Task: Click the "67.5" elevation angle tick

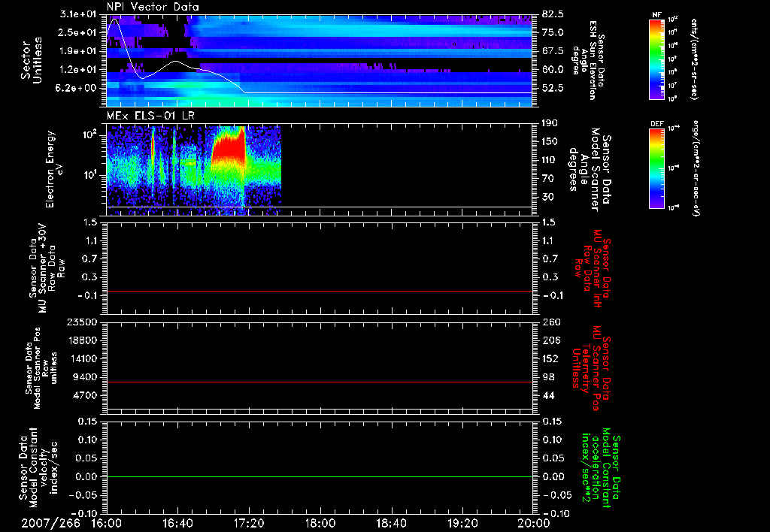Action: point(553,51)
